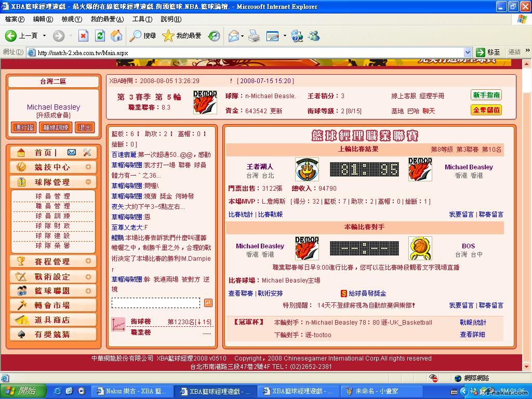The width and height of the screenshot is (532, 399).
Task: Click the 新手指南 green button
Action: click(x=486, y=95)
